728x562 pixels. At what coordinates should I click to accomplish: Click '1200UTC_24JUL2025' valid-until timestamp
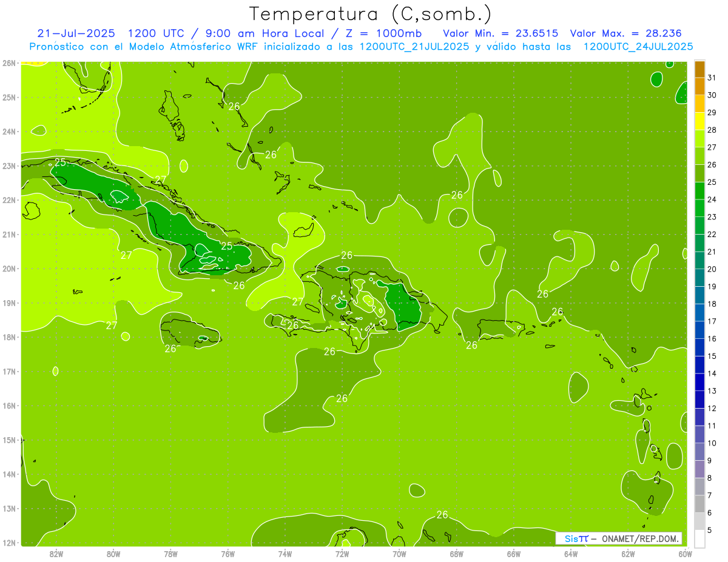click(x=638, y=46)
